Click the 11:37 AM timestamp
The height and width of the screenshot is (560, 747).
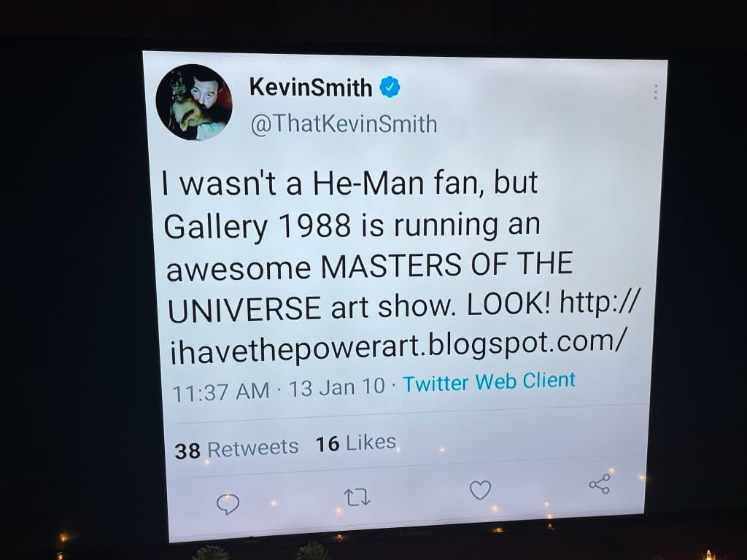[220, 392]
